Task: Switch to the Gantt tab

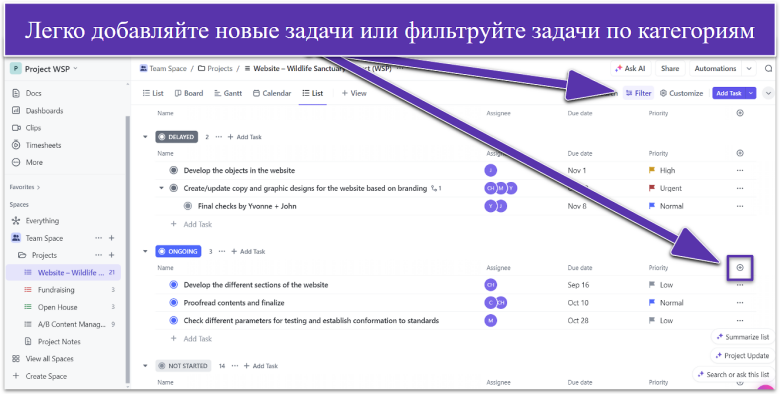Action: [x=228, y=93]
